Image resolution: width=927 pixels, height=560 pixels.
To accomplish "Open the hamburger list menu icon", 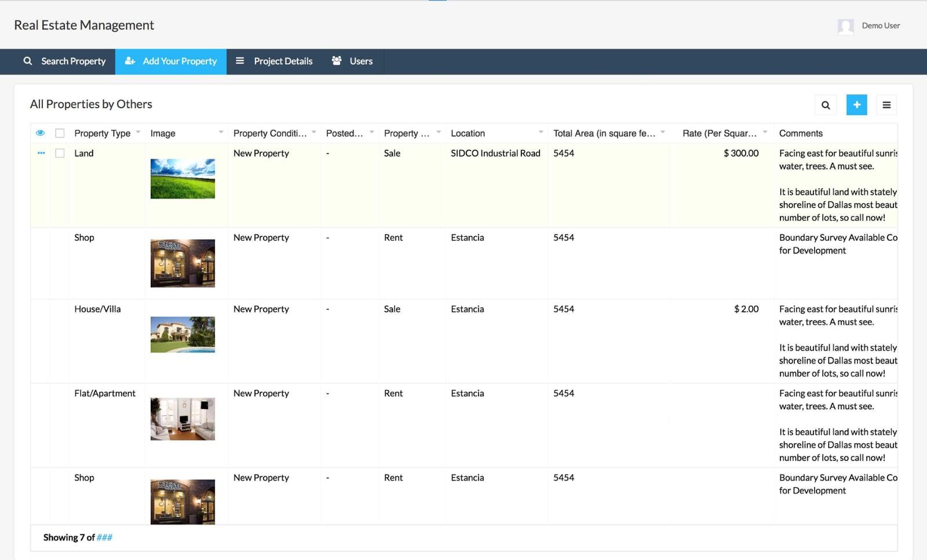I will coord(886,105).
